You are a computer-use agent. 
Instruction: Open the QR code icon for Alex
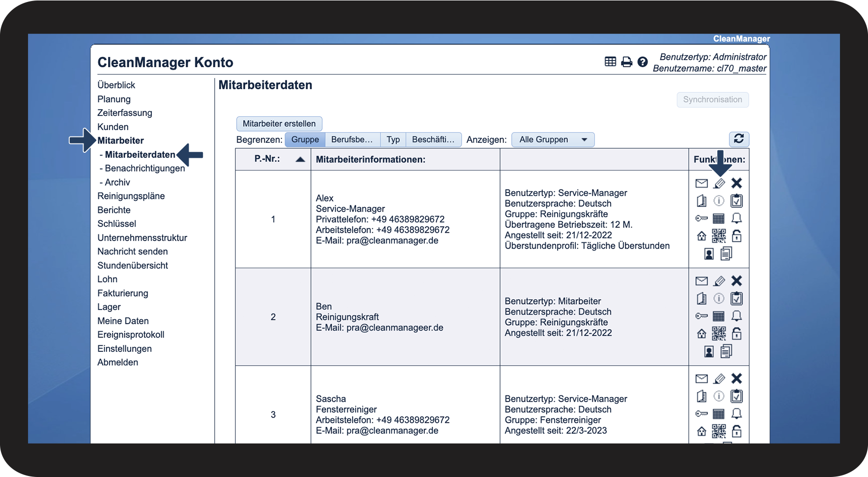pos(719,236)
